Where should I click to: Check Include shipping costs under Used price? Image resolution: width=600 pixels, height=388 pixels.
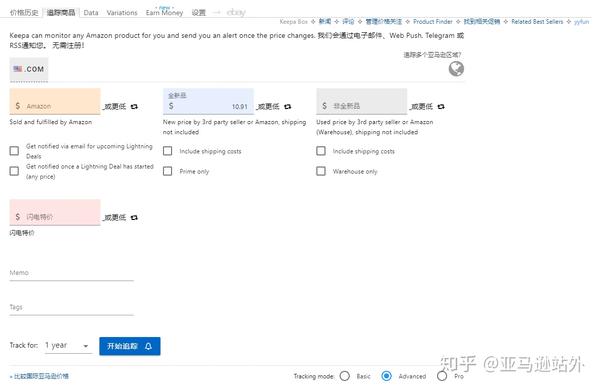tap(321, 151)
